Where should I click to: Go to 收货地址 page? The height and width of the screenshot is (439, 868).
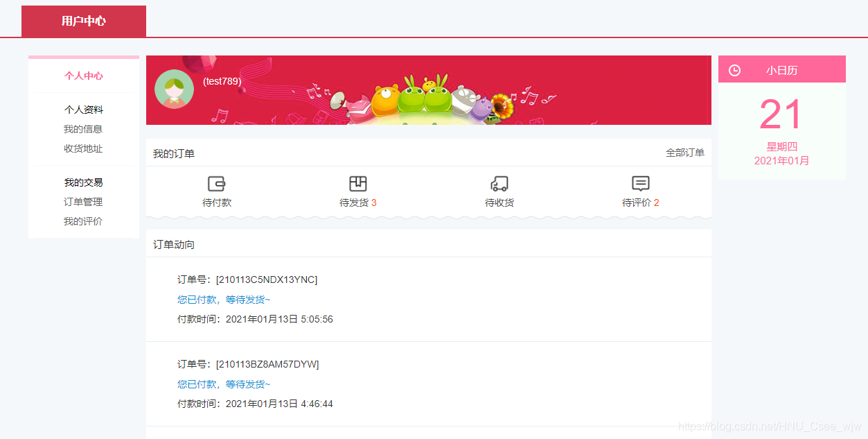pyautogui.click(x=83, y=148)
